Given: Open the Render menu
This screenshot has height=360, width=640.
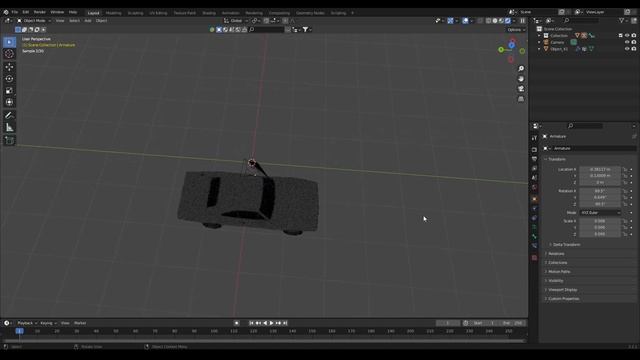Looking at the screenshot, I should [x=40, y=12].
